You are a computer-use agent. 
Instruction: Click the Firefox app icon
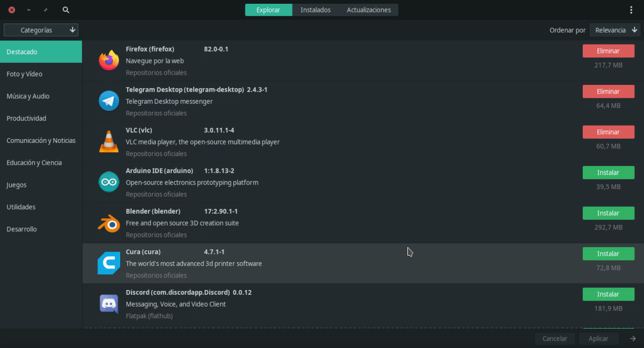(109, 60)
